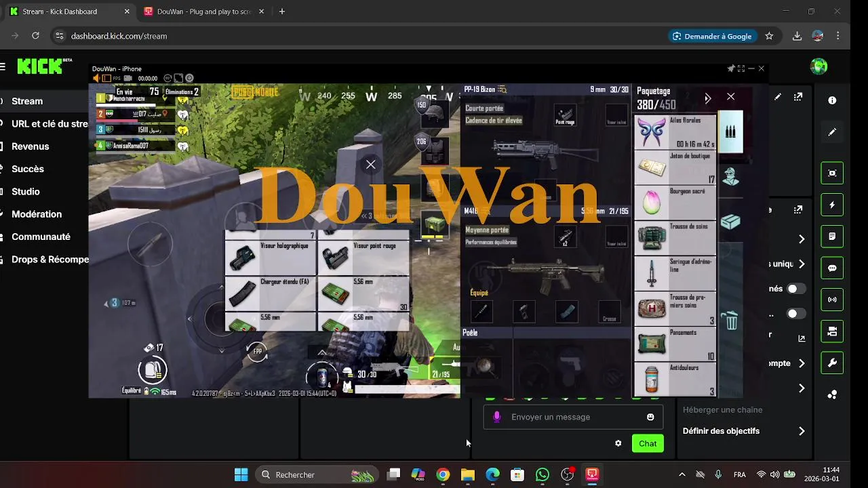The width and height of the screenshot is (868, 488).
Task: Select Ailes florales item in backpack
Action: tap(675, 132)
